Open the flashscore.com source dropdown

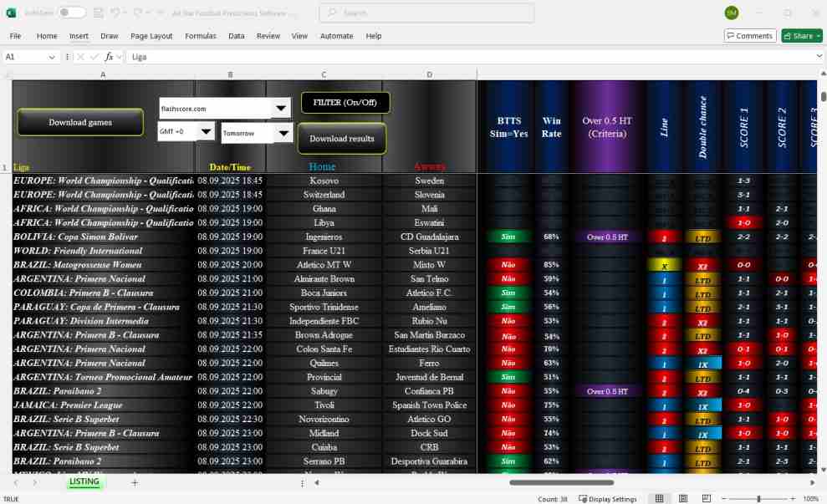[x=280, y=108]
